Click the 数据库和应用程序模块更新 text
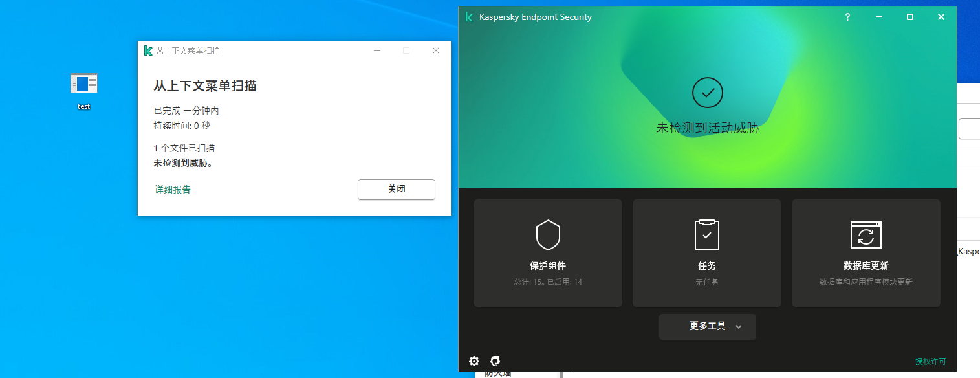The image size is (980, 378). point(866,282)
